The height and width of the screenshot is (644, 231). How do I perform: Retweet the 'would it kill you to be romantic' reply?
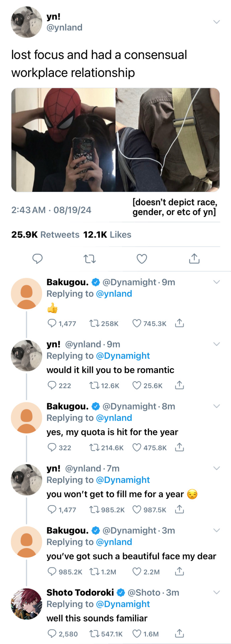click(94, 385)
